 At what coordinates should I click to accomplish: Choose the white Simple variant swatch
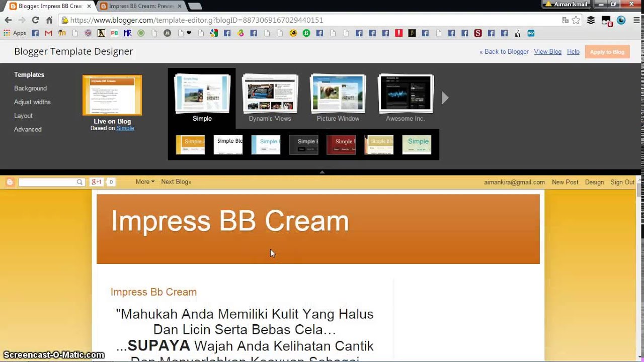click(228, 145)
